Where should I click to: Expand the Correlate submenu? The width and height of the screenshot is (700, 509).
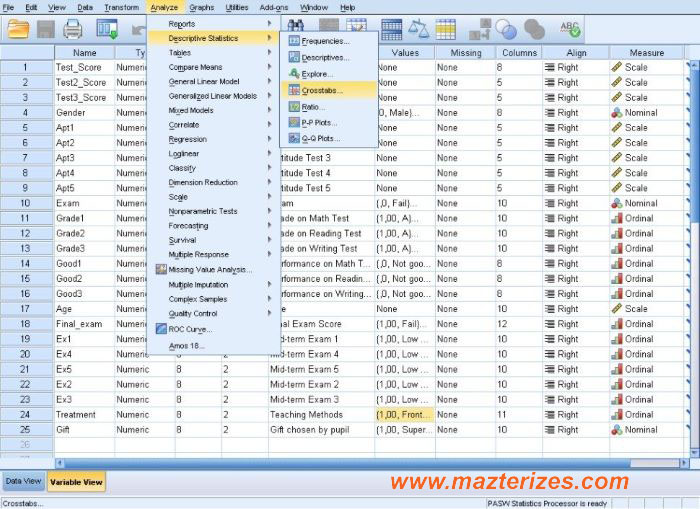point(213,125)
